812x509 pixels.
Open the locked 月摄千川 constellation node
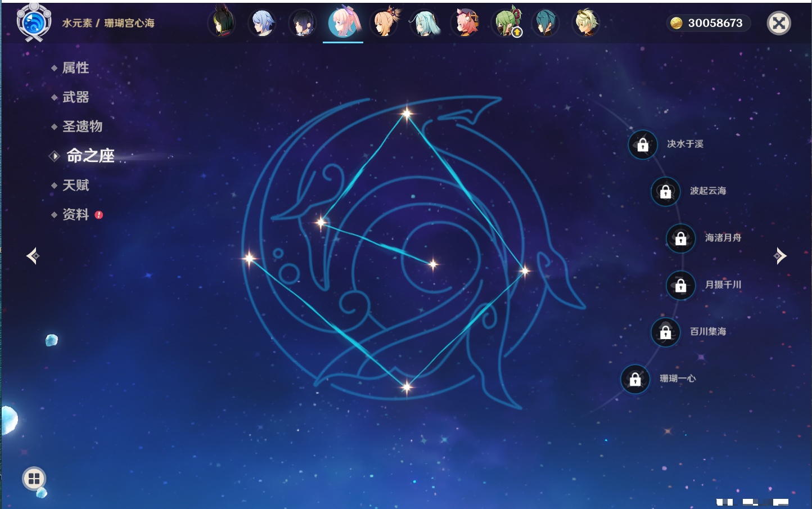coord(680,285)
